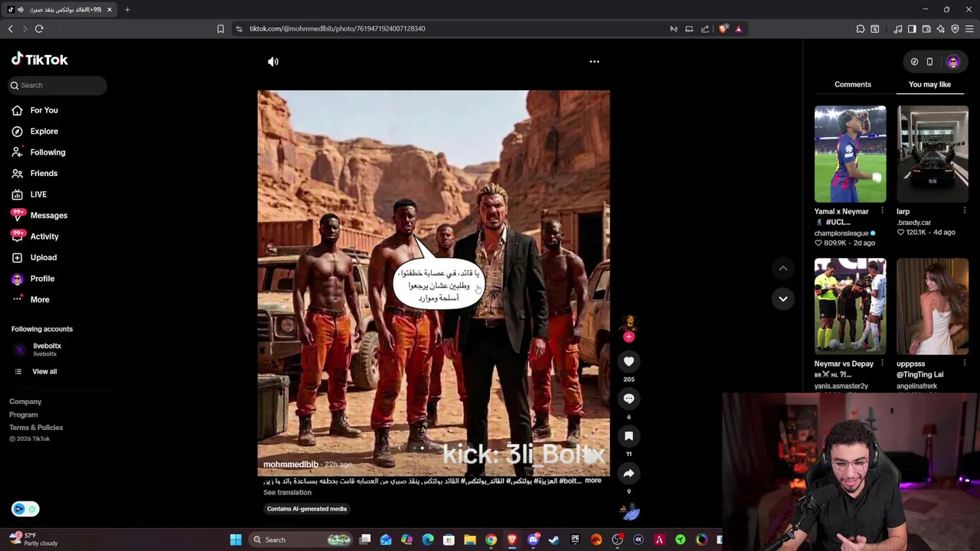Open the 'larp' car video thumbnail
Image resolution: width=980 pixels, height=551 pixels.
point(933,154)
